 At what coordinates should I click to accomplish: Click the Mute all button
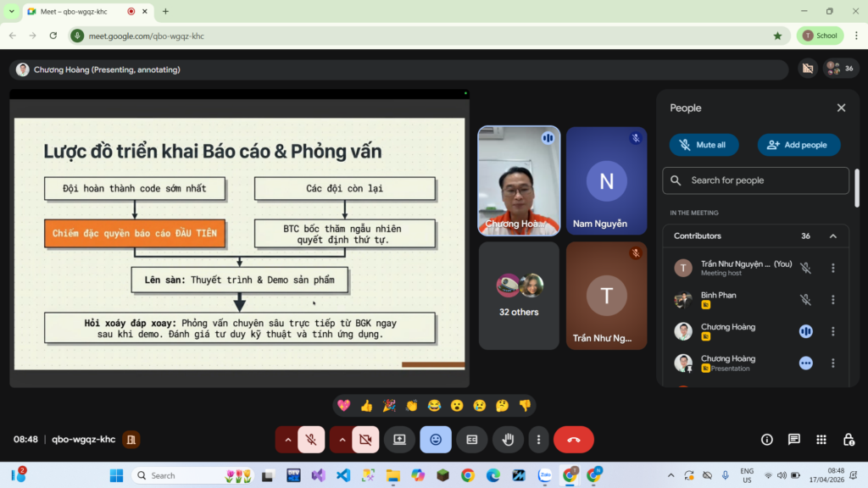coord(704,145)
